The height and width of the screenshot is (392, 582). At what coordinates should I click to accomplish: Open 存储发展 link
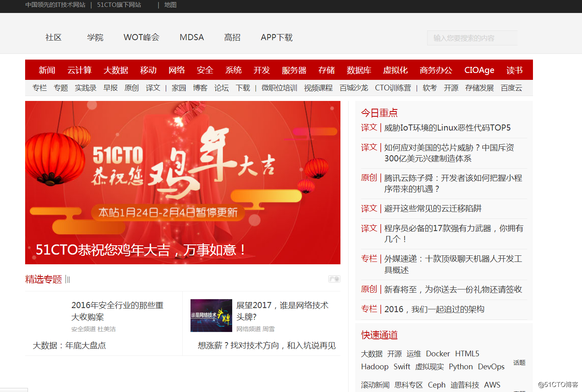pos(479,88)
